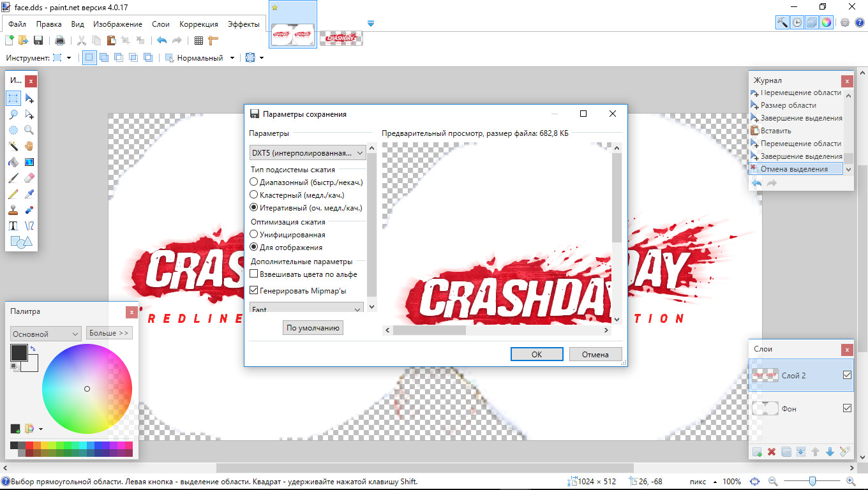Pick a color on the palette color wheel
This screenshot has width=868, height=490.
(87, 389)
